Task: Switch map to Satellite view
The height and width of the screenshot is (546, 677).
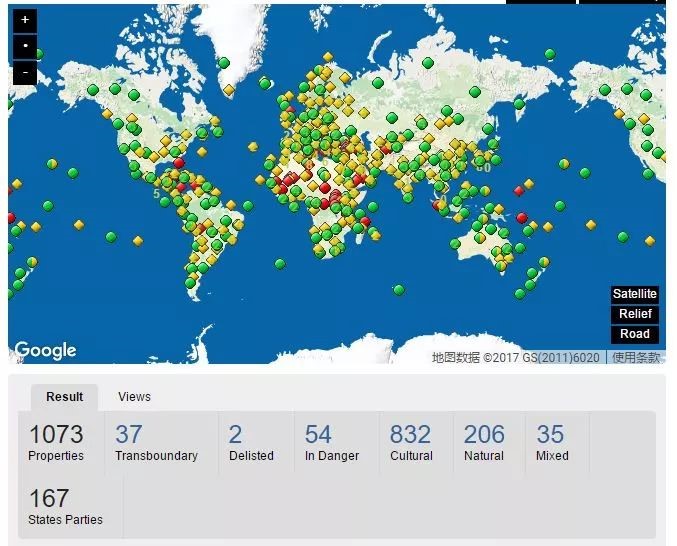Action: (x=635, y=294)
